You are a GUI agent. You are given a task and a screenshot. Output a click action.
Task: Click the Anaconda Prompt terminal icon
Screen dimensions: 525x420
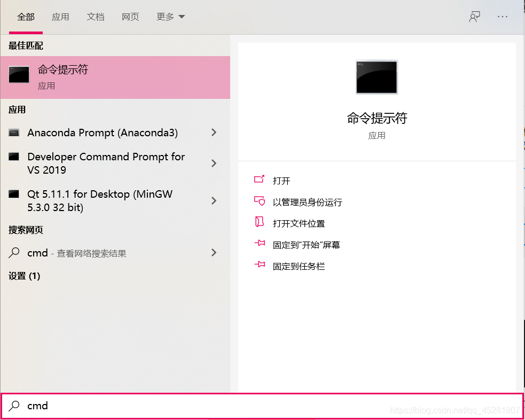pos(14,133)
